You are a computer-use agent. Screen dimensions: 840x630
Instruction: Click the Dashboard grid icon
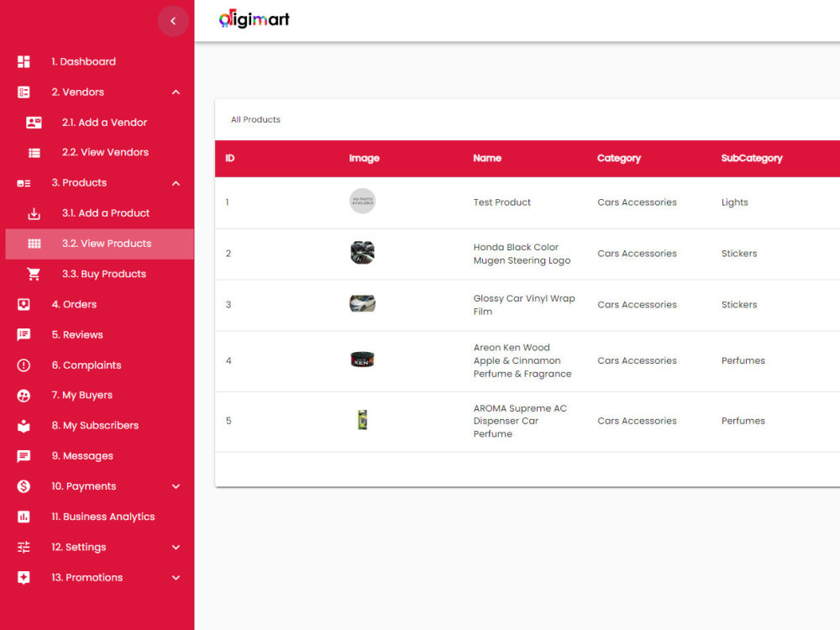point(24,61)
